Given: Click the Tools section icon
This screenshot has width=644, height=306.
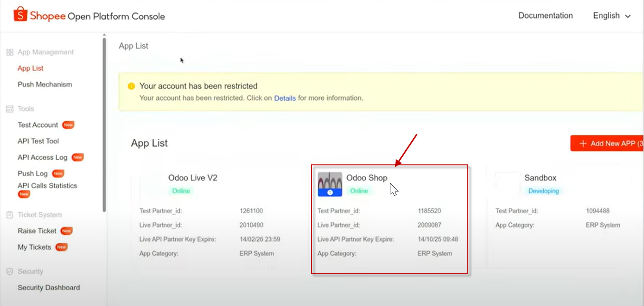Looking at the screenshot, I should [x=9, y=109].
